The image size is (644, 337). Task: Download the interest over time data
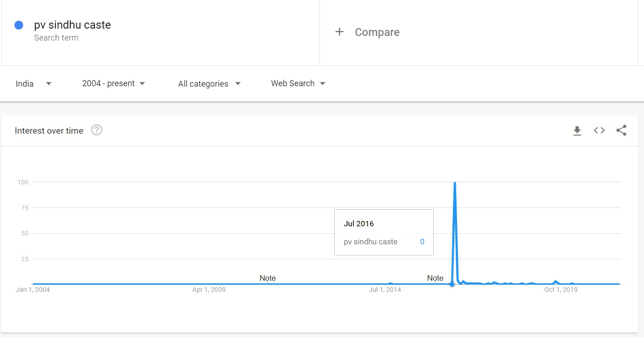pos(577,131)
